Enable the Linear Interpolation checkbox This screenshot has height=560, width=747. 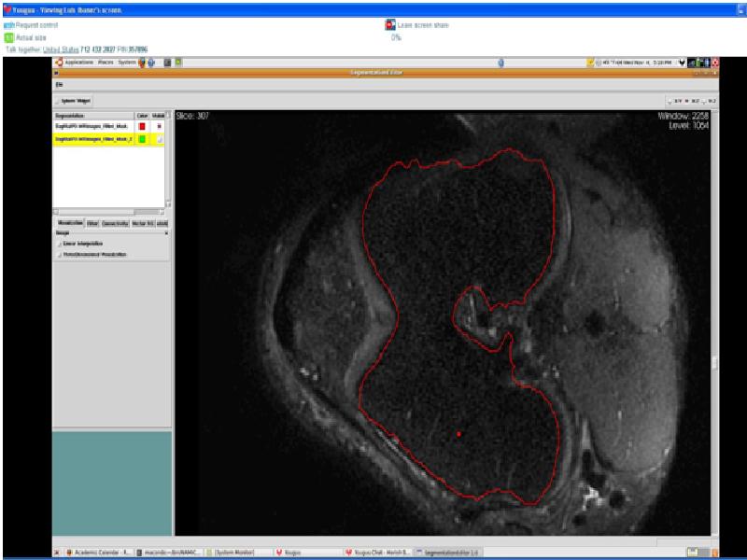(59, 243)
